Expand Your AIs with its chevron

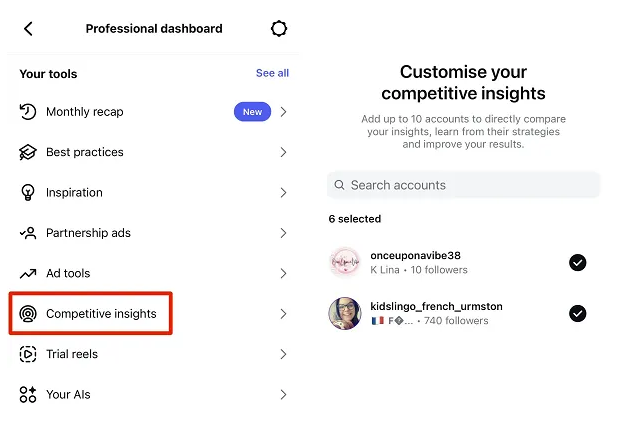[283, 394]
